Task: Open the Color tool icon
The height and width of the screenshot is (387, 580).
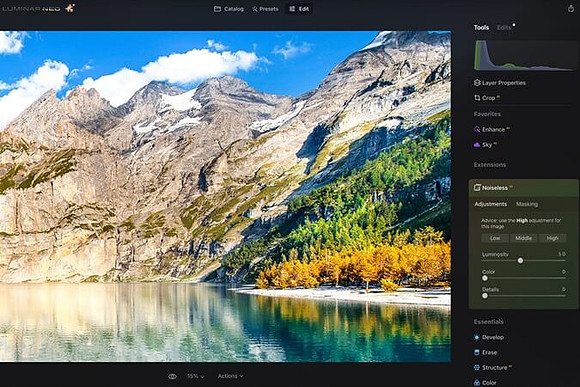Action: pos(477,383)
